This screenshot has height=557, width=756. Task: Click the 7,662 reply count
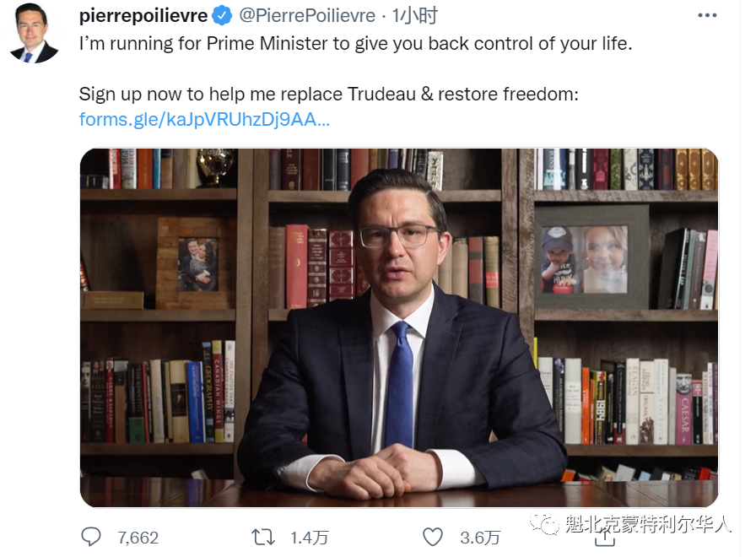pos(138,538)
